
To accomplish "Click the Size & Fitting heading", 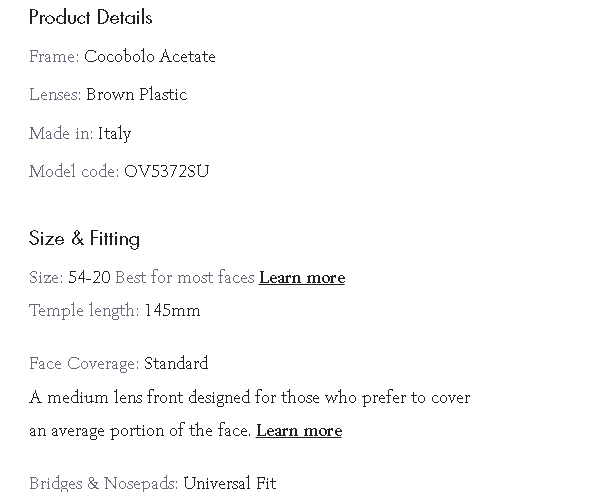I will point(84,239).
